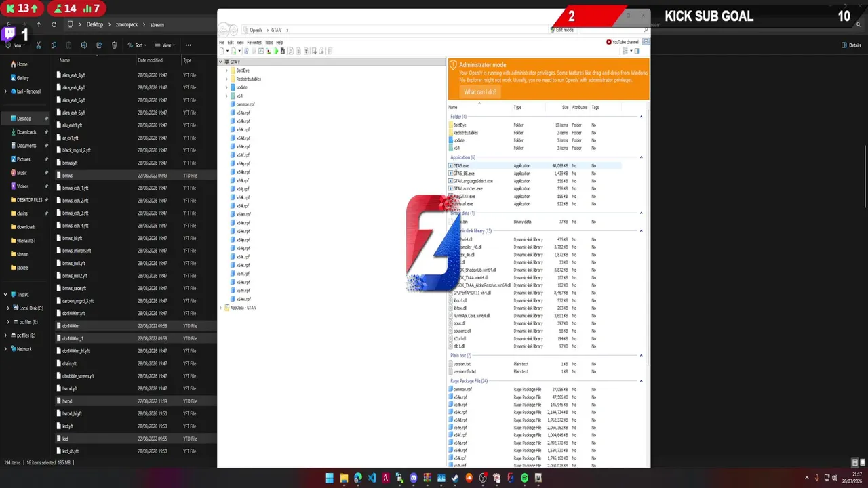The height and width of the screenshot is (488, 868).
Task: Open the Tools menu in OpenIV
Action: 269,42
